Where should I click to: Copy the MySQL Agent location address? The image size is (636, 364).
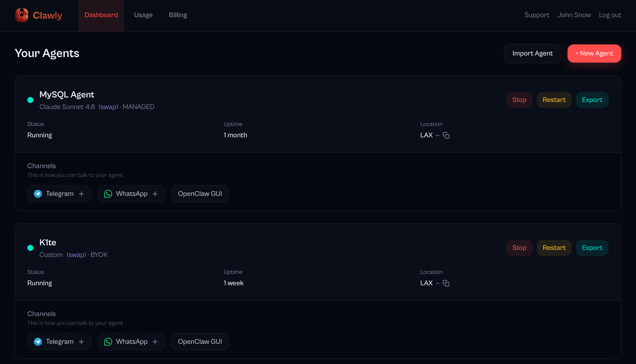(446, 135)
